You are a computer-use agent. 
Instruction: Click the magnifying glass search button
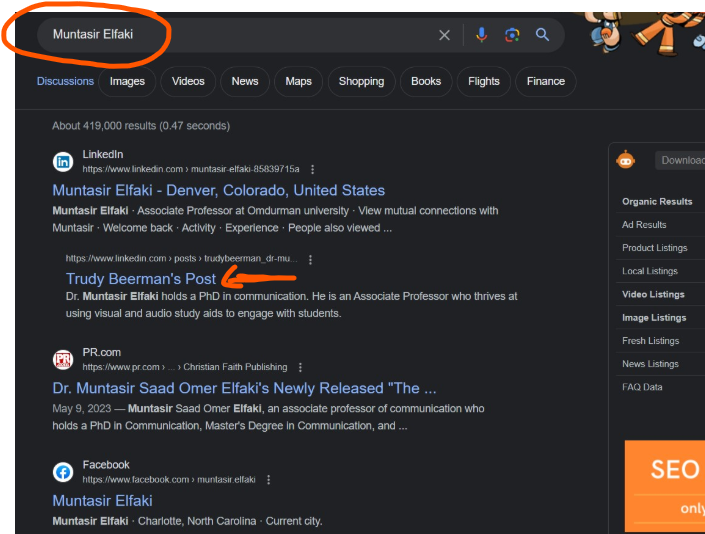(x=542, y=35)
